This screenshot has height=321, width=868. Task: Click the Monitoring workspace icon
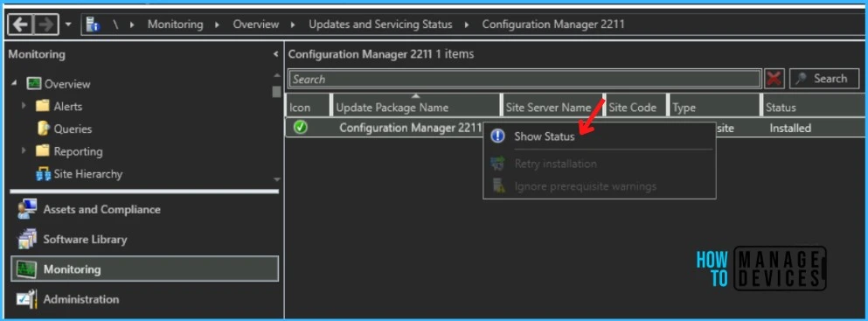tap(26, 269)
